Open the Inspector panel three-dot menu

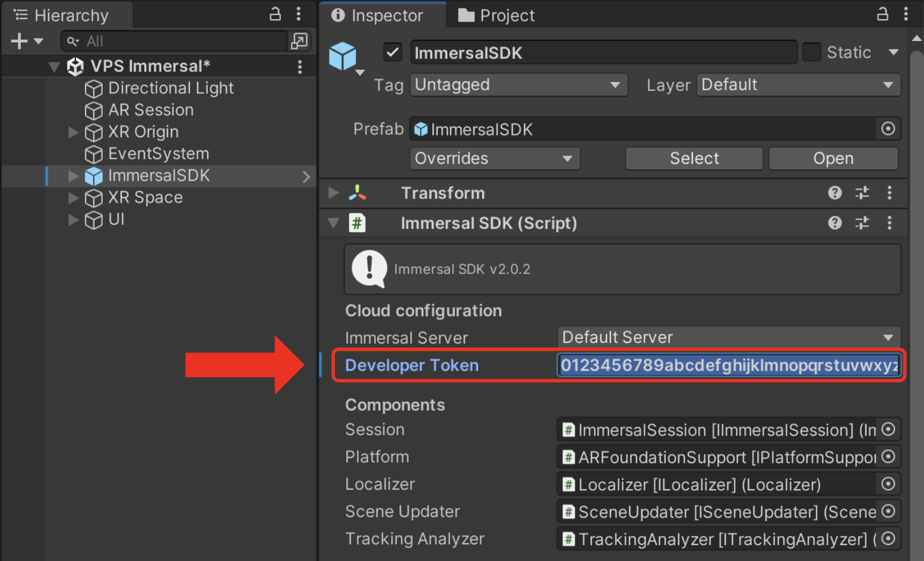point(906,14)
